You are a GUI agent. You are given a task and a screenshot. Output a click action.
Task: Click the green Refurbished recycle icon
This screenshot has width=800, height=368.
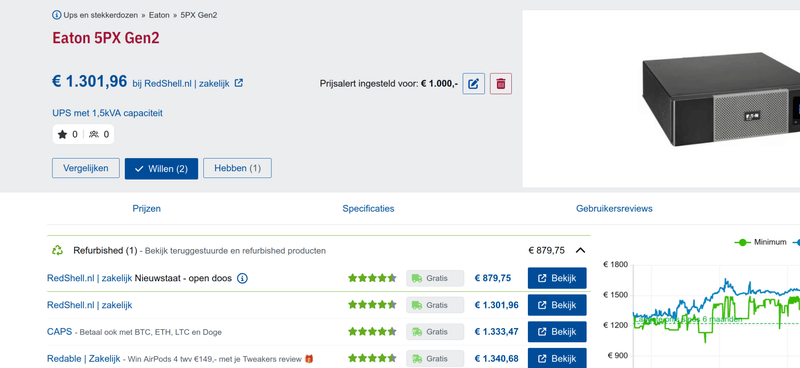pyautogui.click(x=58, y=251)
